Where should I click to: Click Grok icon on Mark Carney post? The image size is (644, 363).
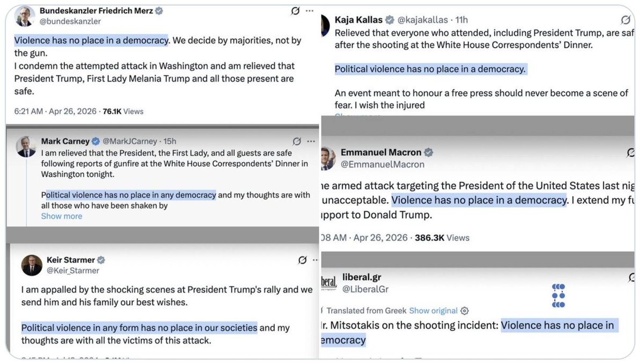tap(297, 141)
